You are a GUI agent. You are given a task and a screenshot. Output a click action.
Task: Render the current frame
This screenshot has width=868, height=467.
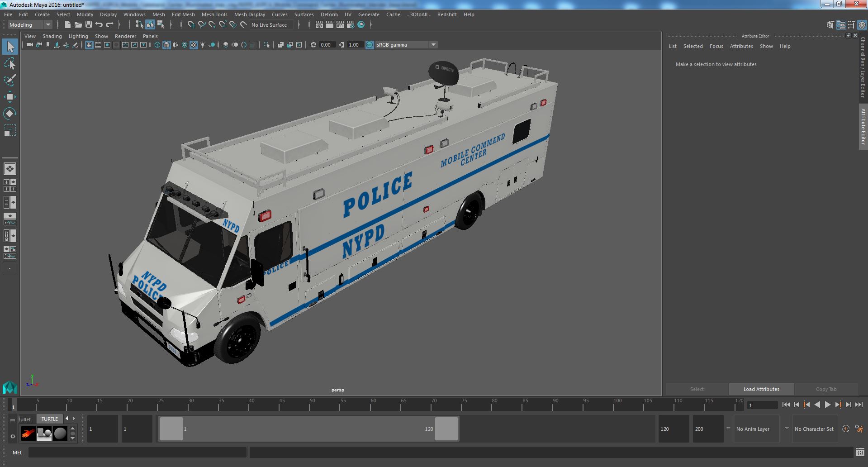tap(330, 25)
